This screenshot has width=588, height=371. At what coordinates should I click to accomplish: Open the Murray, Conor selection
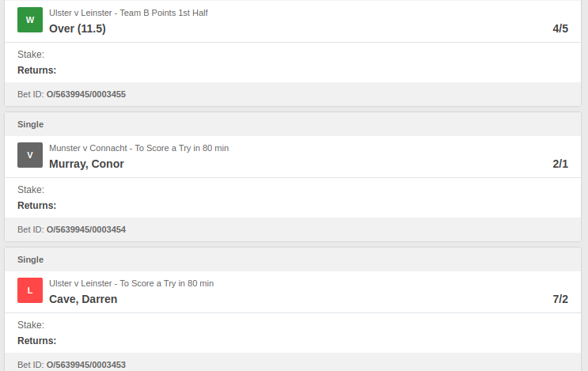pos(86,164)
